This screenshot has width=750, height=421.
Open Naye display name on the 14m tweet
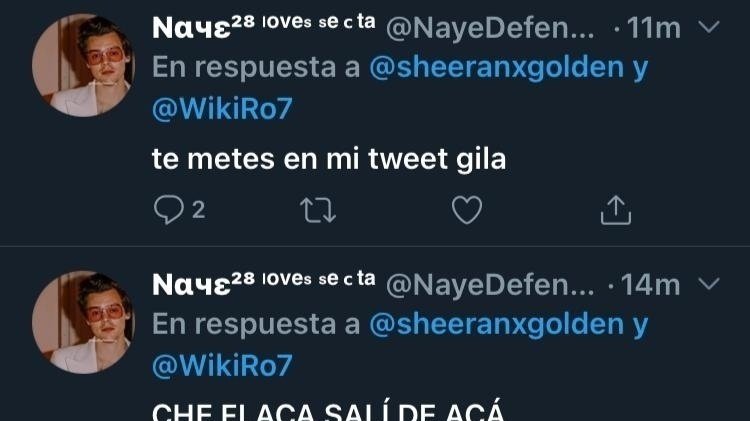coord(264,284)
